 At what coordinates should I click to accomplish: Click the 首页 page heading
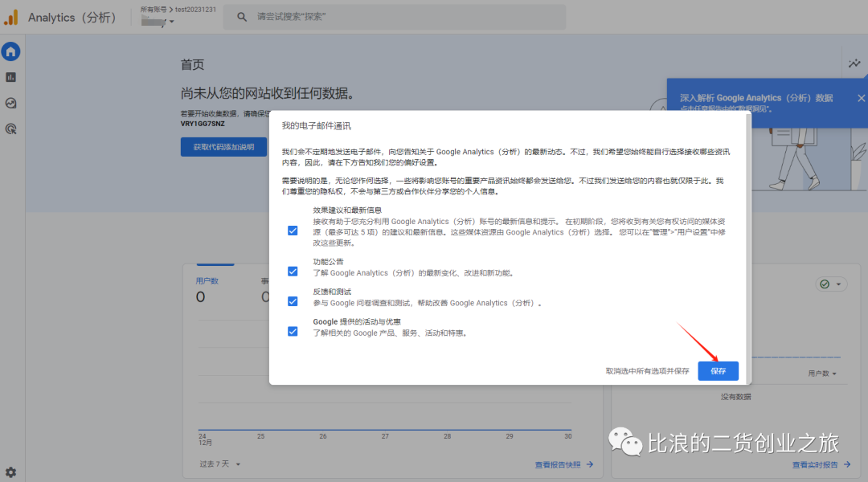[x=192, y=65]
